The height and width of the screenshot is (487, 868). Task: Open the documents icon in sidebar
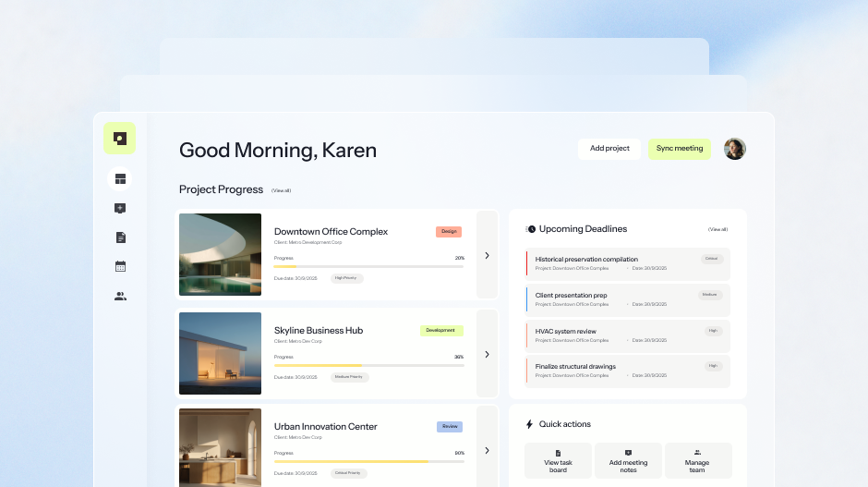[x=120, y=237]
